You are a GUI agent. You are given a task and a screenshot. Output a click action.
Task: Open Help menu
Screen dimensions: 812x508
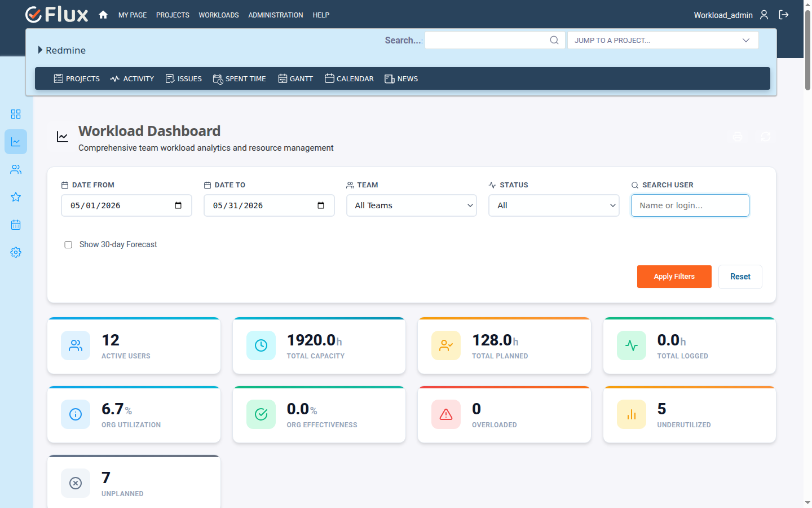[321, 15]
